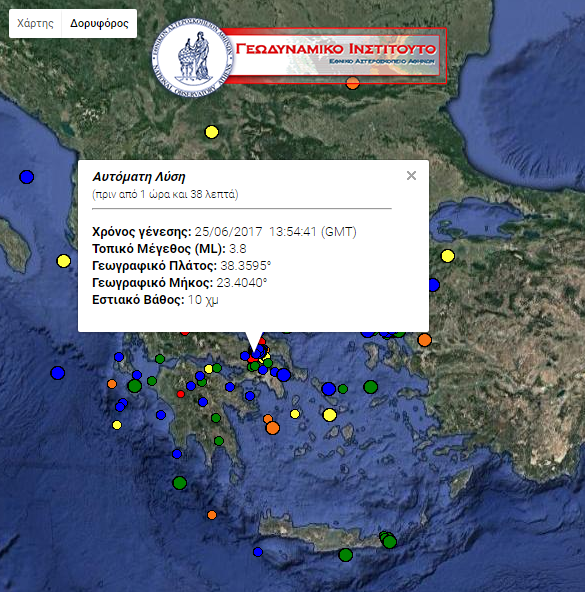Screen dimensions: 585x592
Task: Select the yellow marker near Italy's heel
Action: (63, 261)
